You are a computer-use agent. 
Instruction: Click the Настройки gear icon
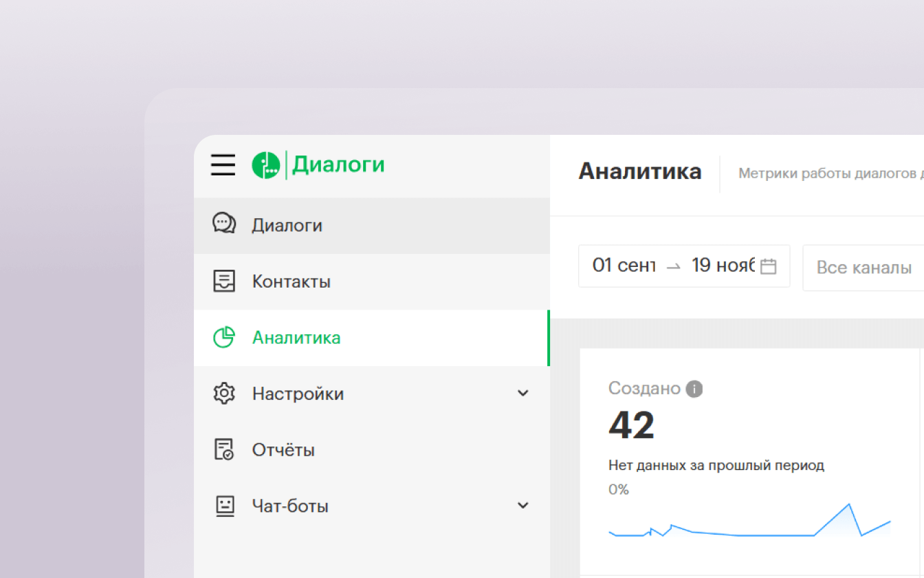coord(224,394)
